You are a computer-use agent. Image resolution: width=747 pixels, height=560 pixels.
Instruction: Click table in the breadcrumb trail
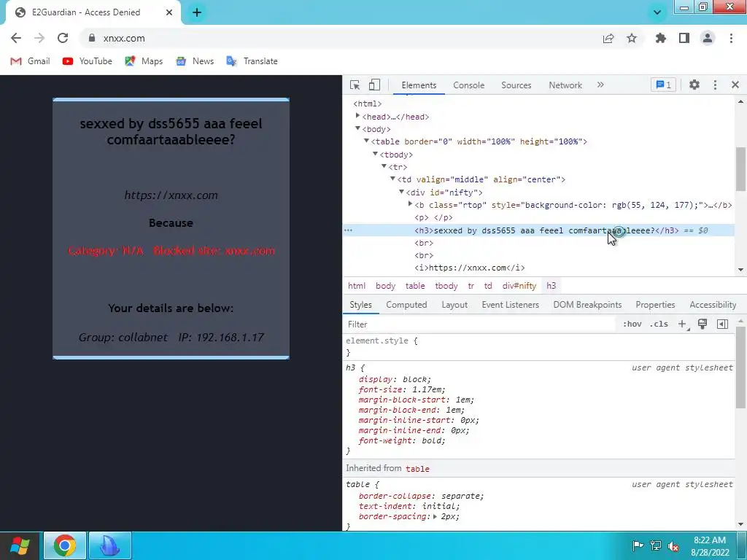click(415, 286)
